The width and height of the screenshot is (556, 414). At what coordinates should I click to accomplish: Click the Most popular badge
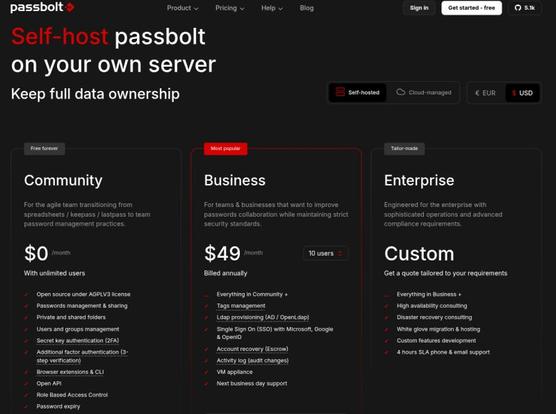[x=225, y=149]
